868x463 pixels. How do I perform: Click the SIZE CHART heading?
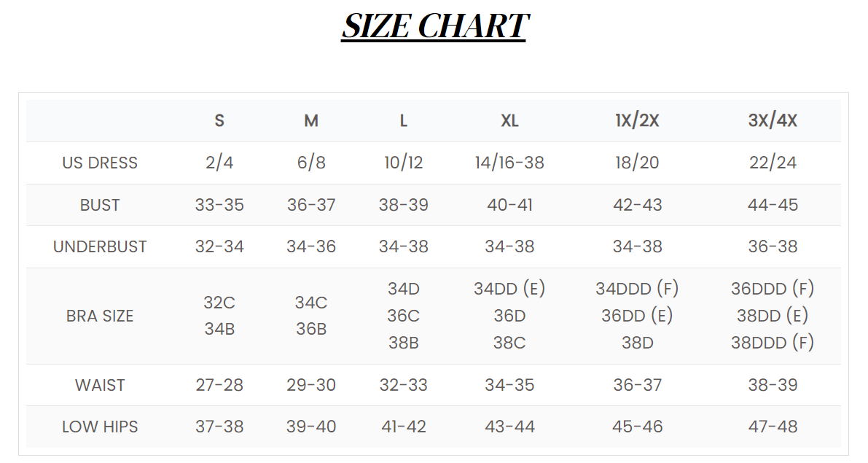point(435,26)
